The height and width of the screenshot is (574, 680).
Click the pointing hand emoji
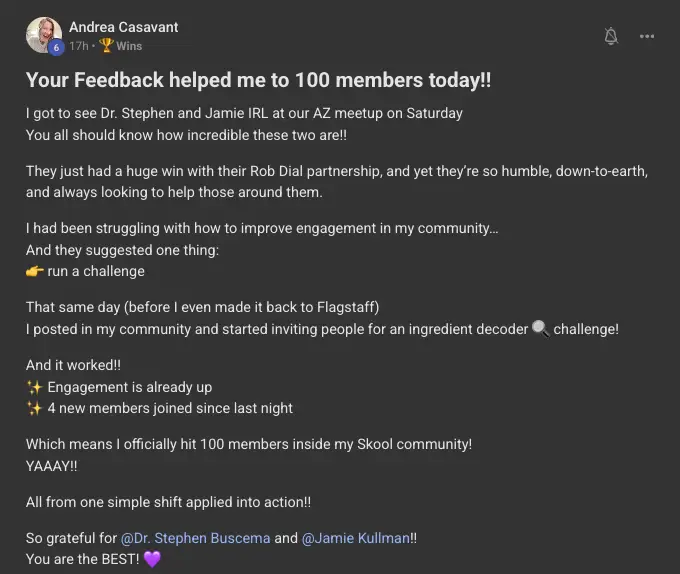click(x=34, y=271)
